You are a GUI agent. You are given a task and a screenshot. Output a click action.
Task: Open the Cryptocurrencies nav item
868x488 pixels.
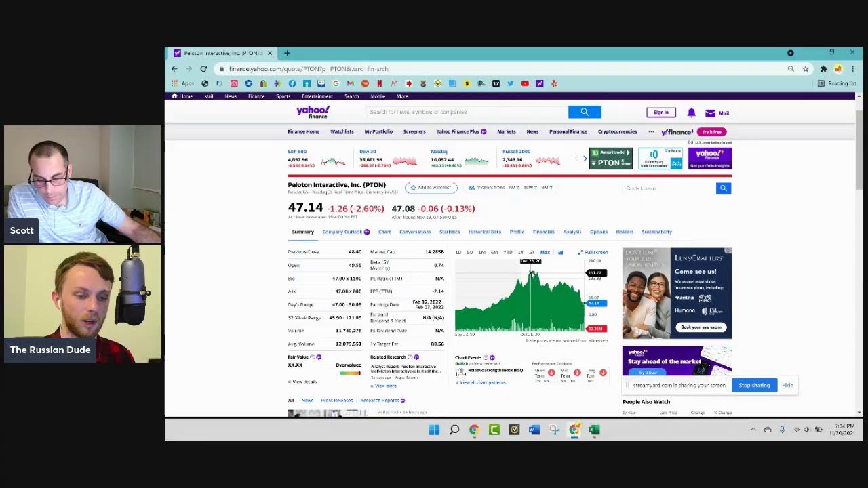pos(617,131)
